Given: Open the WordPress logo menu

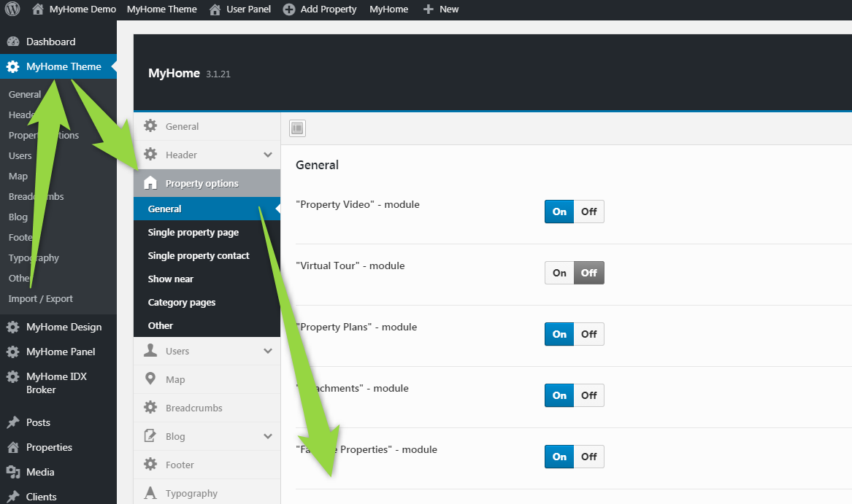Looking at the screenshot, I should (x=12, y=9).
